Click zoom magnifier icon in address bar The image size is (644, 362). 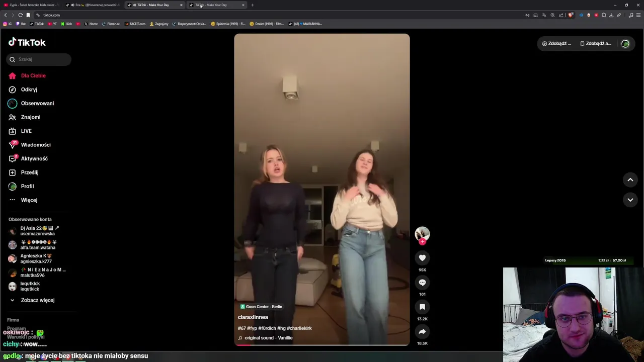coord(552,15)
